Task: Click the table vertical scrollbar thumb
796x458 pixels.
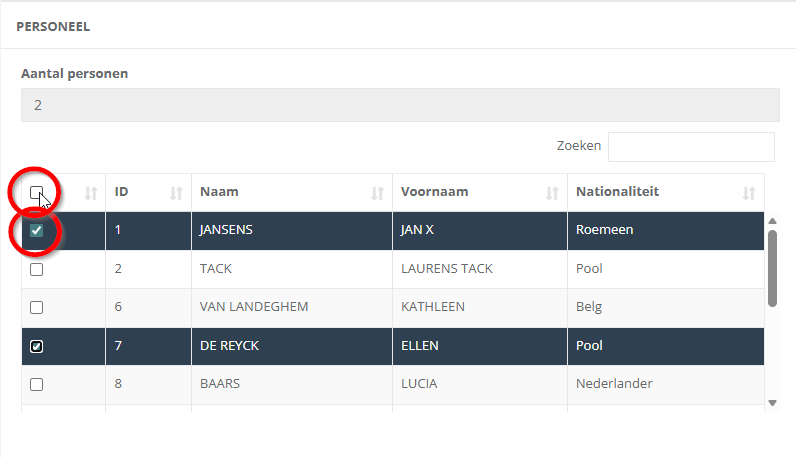Action: click(x=773, y=269)
